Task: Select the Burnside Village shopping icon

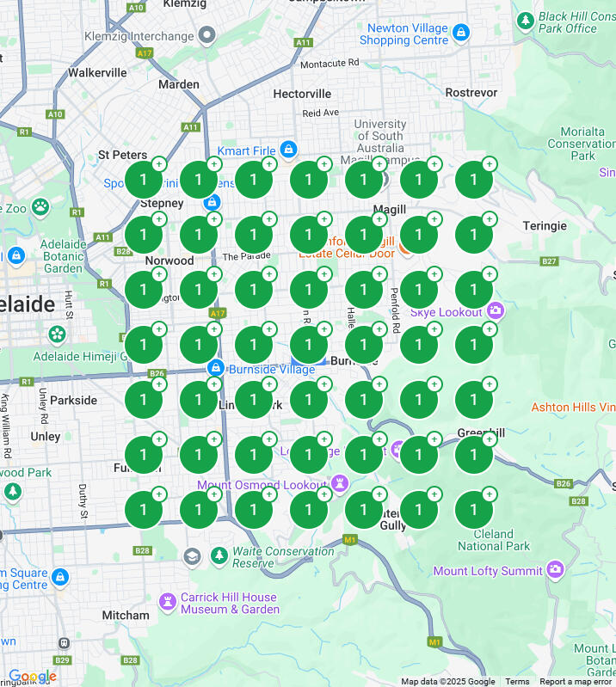Action: pos(215,368)
